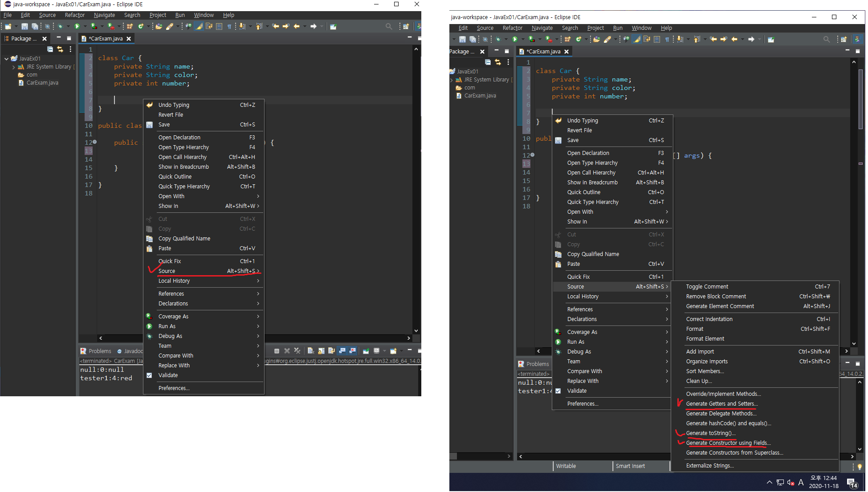The width and height of the screenshot is (868, 492).
Task: Toggle Validate checkbox in left context menu
Action: (150, 375)
